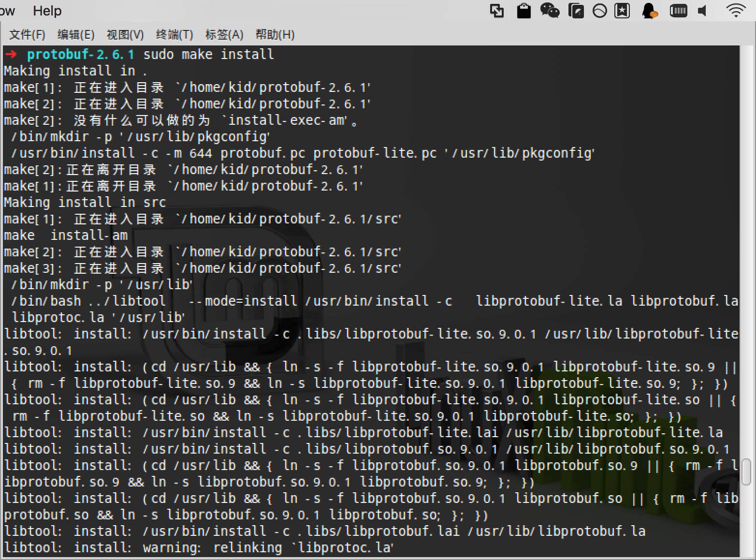756x560 pixels.
Task: Click the red prompt arrow
Action: (x=11, y=54)
